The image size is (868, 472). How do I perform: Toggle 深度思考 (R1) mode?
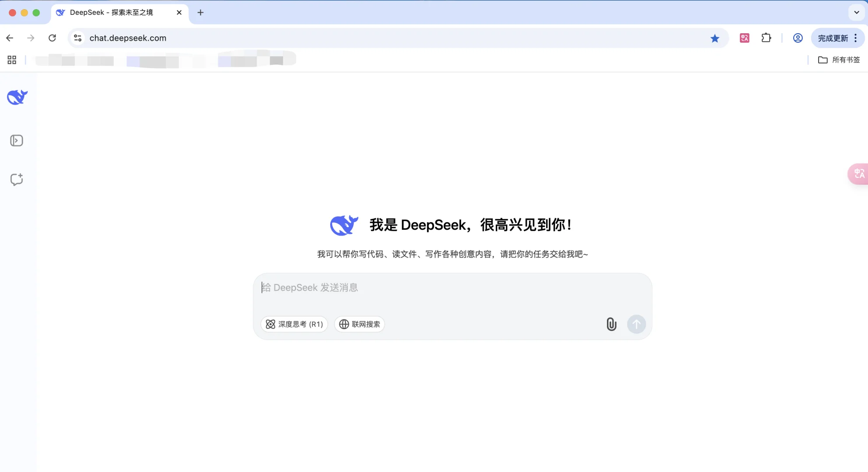point(294,324)
